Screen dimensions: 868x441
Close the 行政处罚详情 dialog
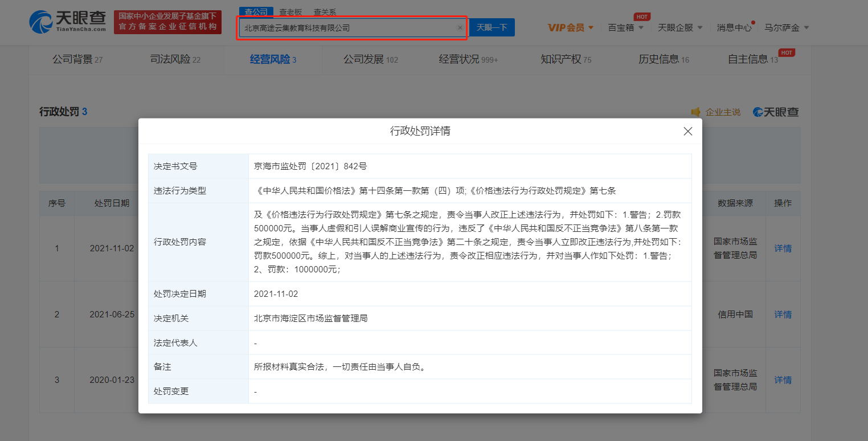coord(687,131)
